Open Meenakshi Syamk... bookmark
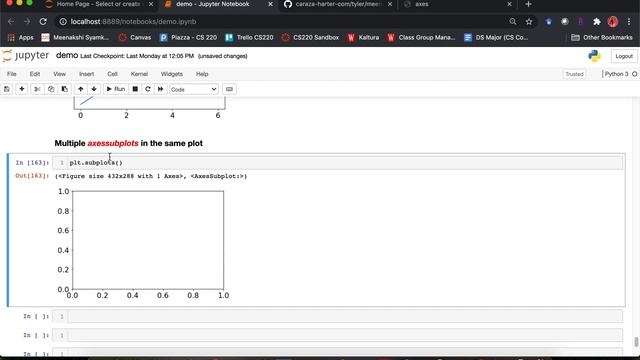This screenshot has height=360, width=640. click(75, 38)
